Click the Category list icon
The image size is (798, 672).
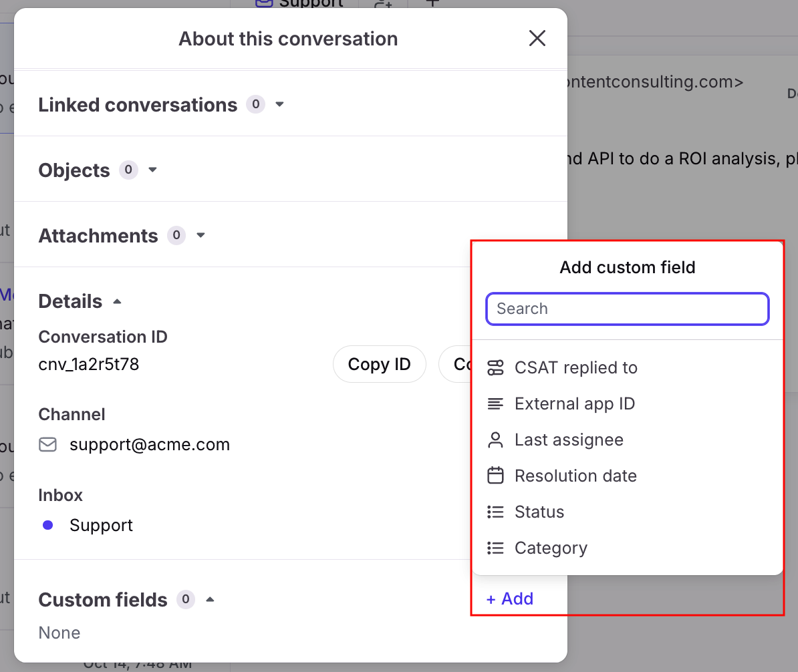tap(495, 548)
